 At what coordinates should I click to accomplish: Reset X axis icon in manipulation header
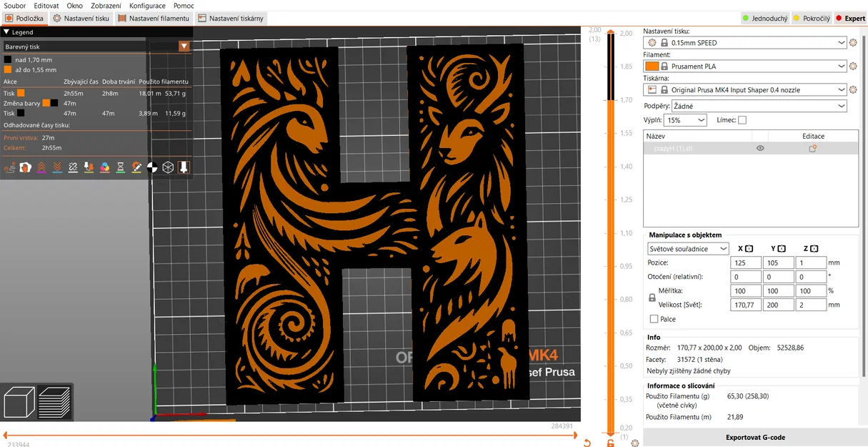point(749,249)
